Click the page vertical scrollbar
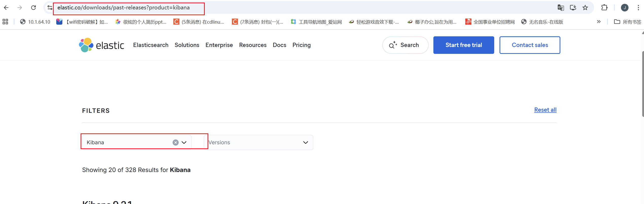 [643, 84]
